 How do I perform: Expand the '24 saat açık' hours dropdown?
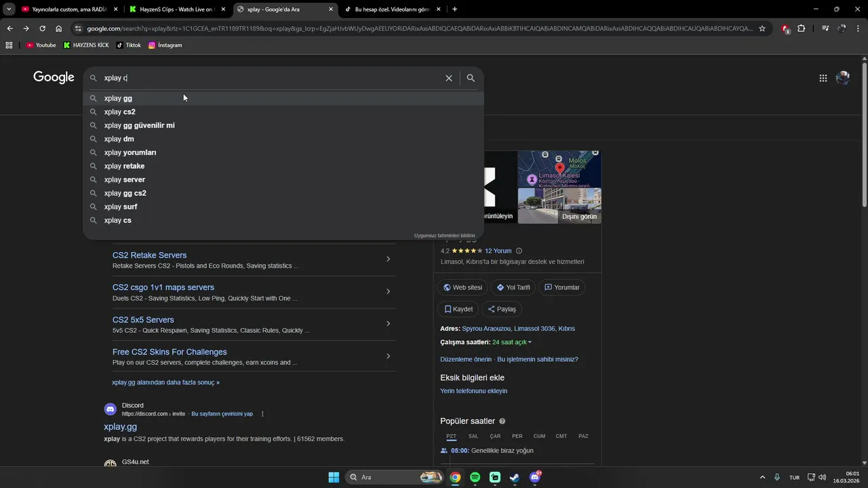click(x=512, y=342)
